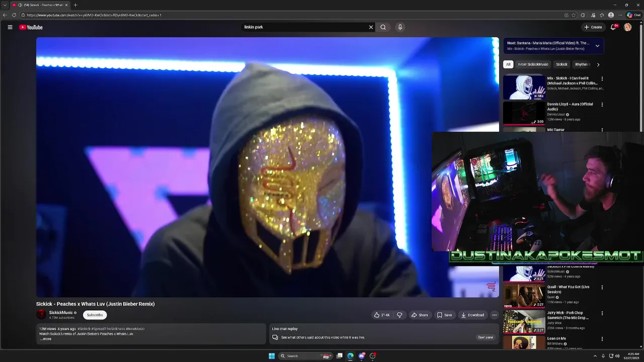The width and height of the screenshot is (644, 362).
Task: Open options for Mix Sickick I Can Feel It
Action: tap(602, 78)
